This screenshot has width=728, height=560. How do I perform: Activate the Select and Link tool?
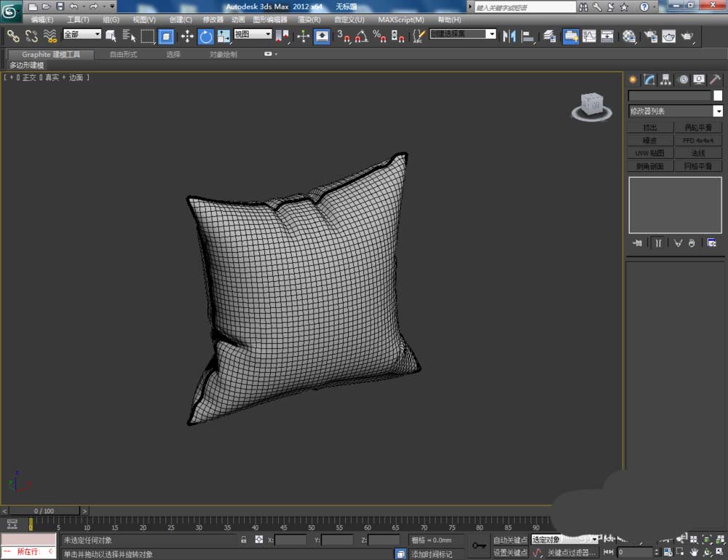click(x=12, y=36)
